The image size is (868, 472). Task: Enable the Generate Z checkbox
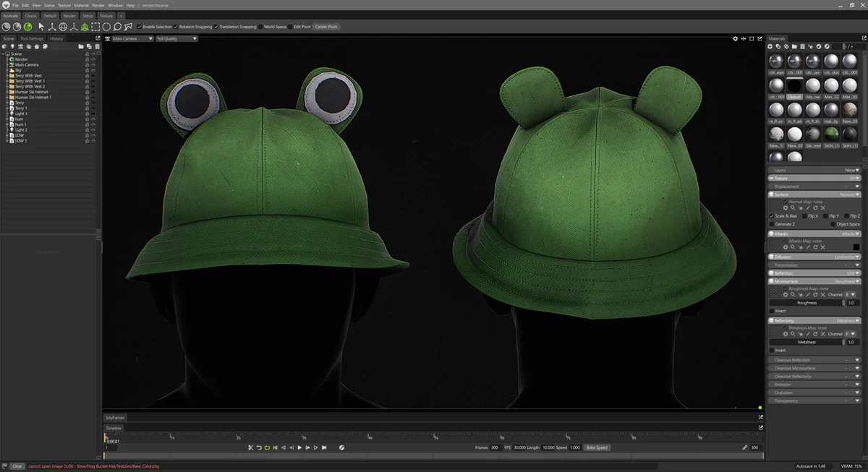pyautogui.click(x=772, y=224)
